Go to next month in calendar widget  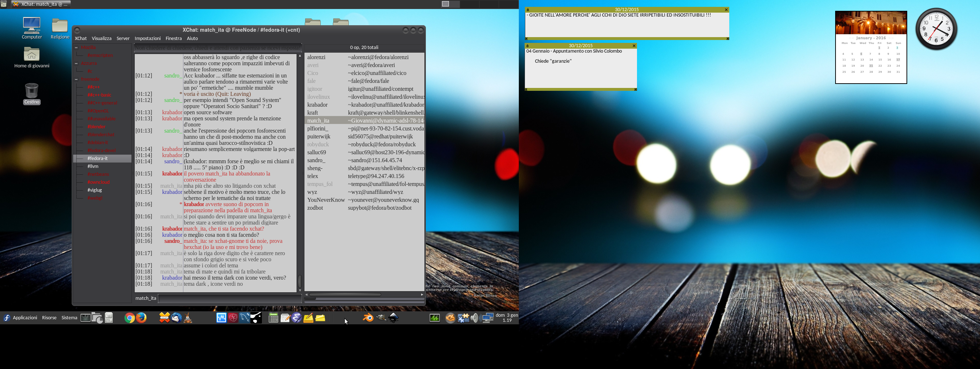(891, 38)
